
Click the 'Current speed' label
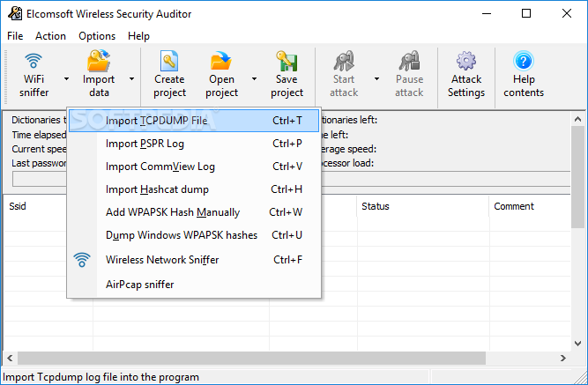pos(39,149)
